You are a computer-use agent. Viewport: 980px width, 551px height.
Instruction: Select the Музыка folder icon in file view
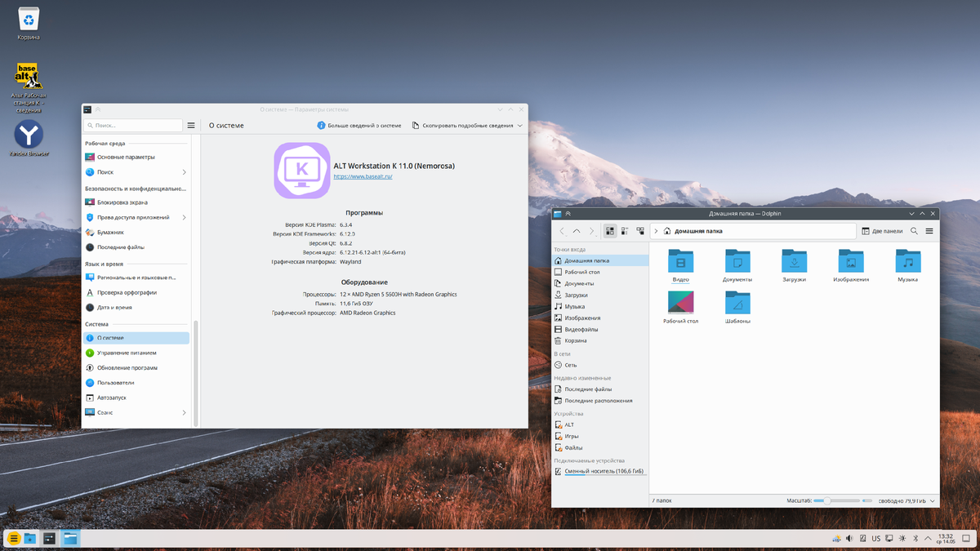pos(908,261)
